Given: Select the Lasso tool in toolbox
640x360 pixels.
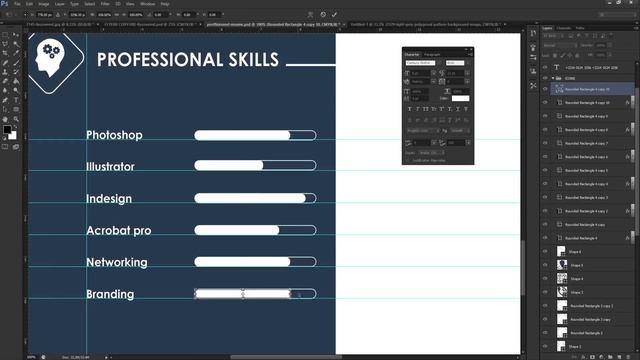Looking at the screenshot, I should [x=5, y=44].
